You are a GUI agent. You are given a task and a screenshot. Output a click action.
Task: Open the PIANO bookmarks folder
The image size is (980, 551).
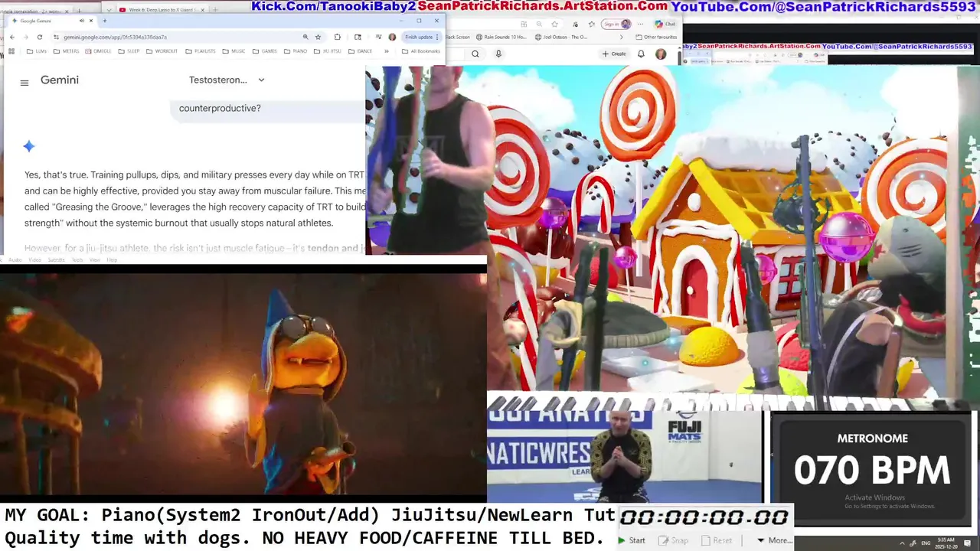click(295, 51)
